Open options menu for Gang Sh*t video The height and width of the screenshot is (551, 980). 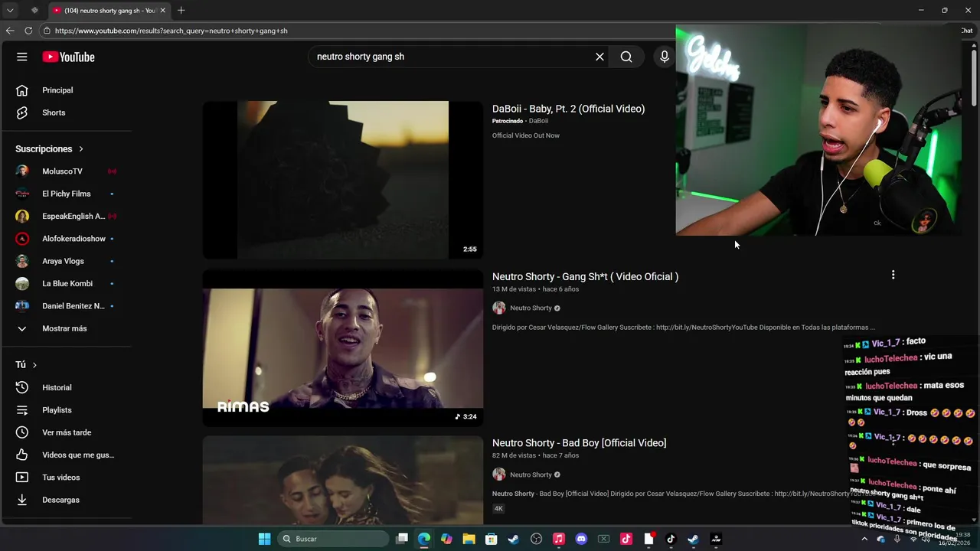pyautogui.click(x=893, y=275)
